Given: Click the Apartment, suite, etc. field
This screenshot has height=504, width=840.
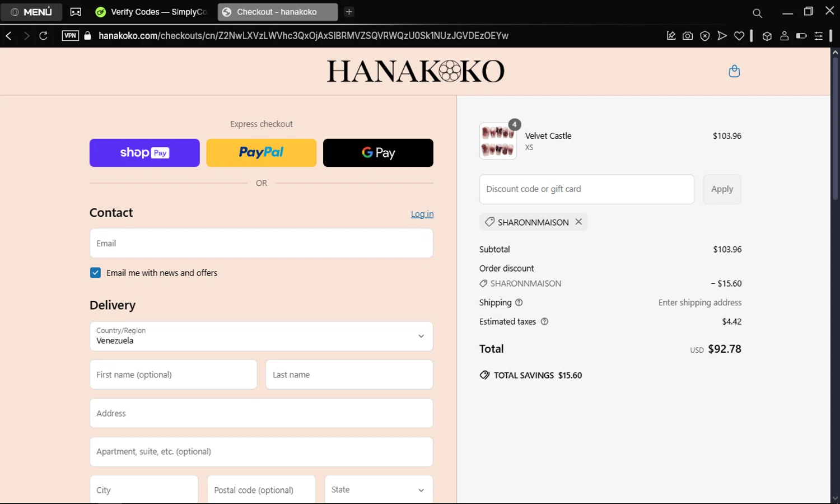Looking at the screenshot, I should [262, 452].
